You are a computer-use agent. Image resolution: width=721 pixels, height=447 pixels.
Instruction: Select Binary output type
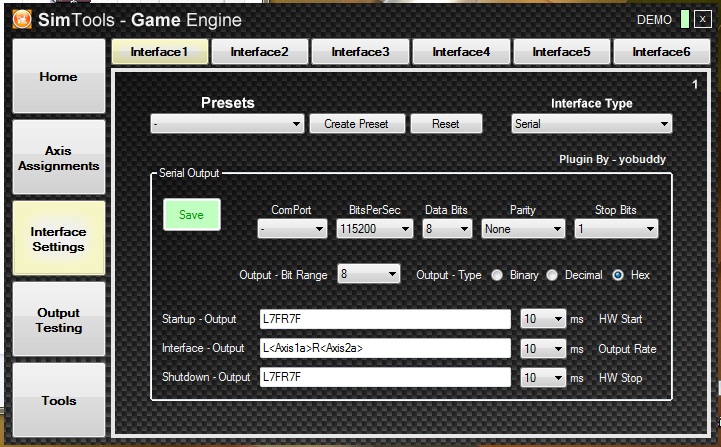[497, 275]
